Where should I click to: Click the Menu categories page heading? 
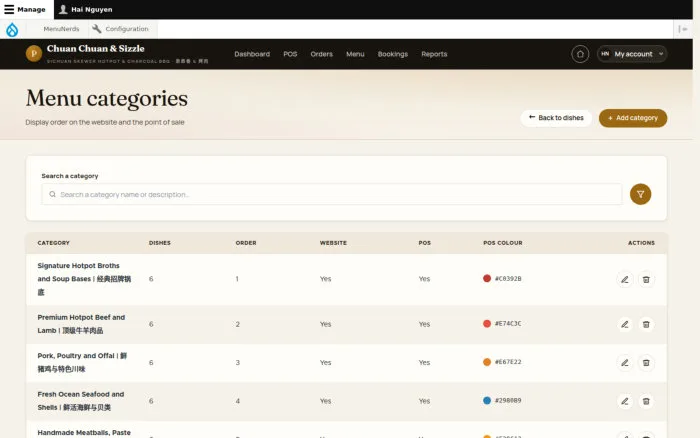pos(107,99)
